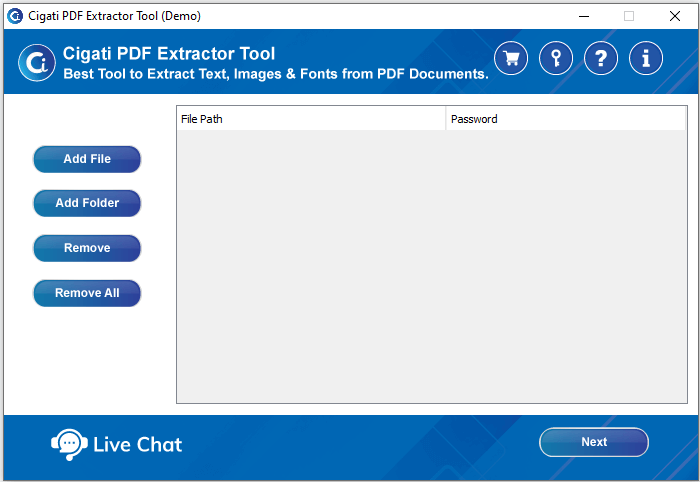Click the Add Folder button
700x482 pixels.
click(x=87, y=203)
